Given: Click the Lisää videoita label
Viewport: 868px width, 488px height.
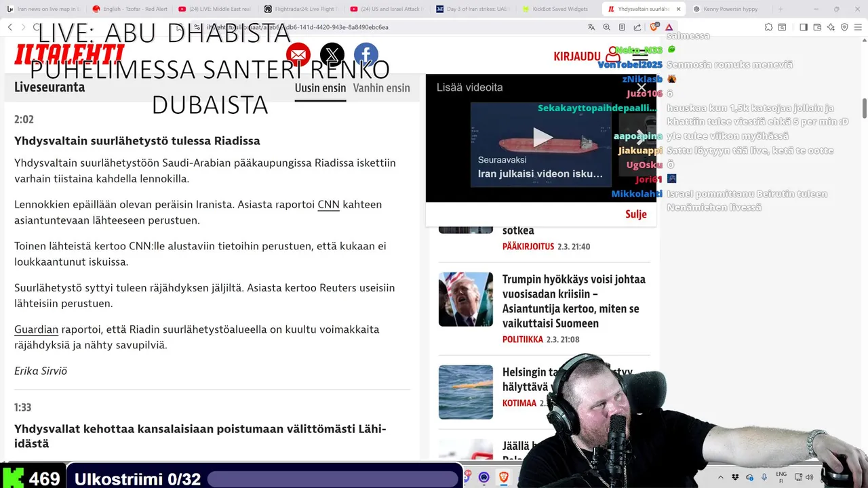Looking at the screenshot, I should [x=469, y=87].
